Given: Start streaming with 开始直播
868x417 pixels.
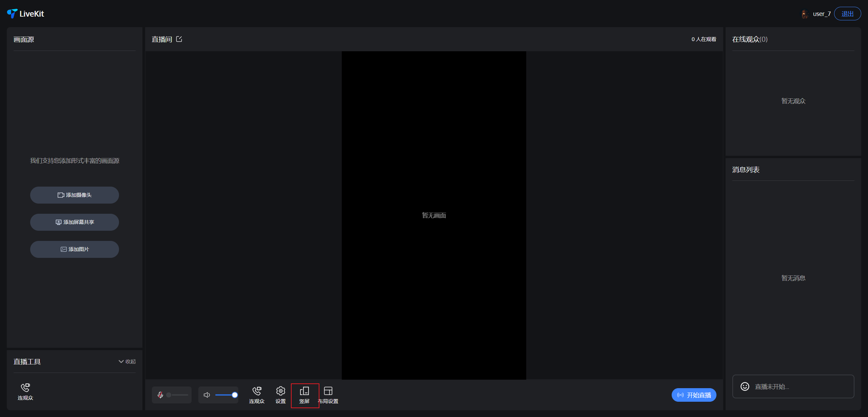Looking at the screenshot, I should 694,395.
